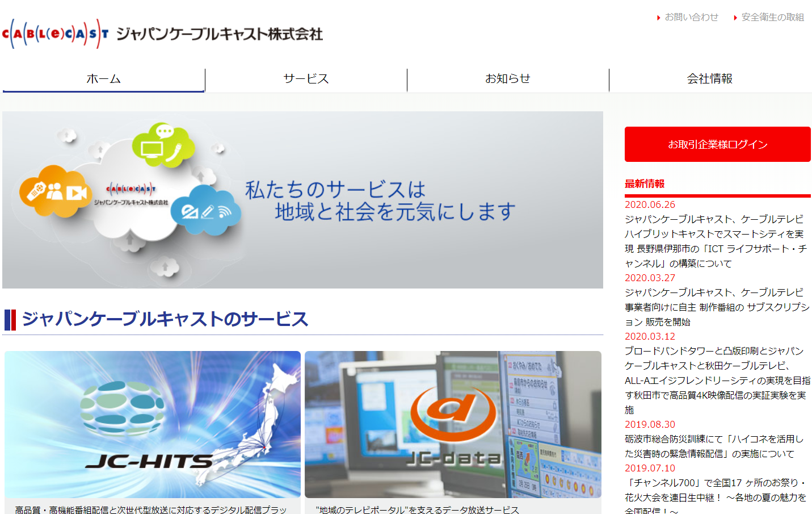The width and height of the screenshot is (812, 514).
Task: Open the サービス navigation tab
Action: 306,79
